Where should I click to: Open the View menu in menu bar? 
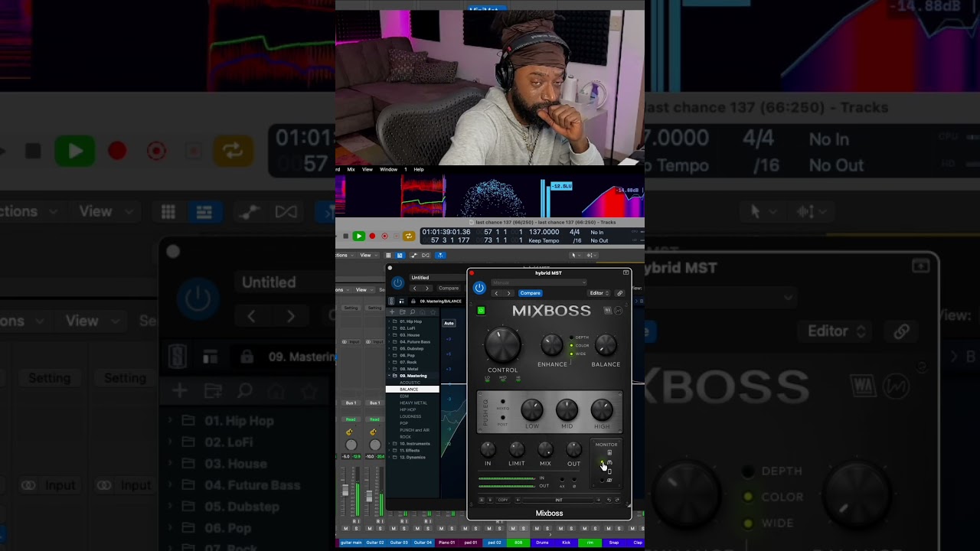click(367, 169)
